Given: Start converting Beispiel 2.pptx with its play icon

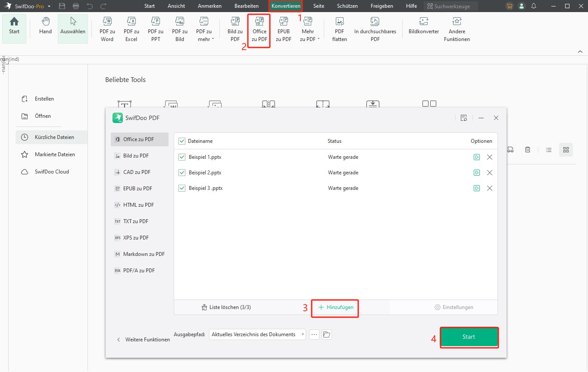Looking at the screenshot, I should [x=477, y=173].
